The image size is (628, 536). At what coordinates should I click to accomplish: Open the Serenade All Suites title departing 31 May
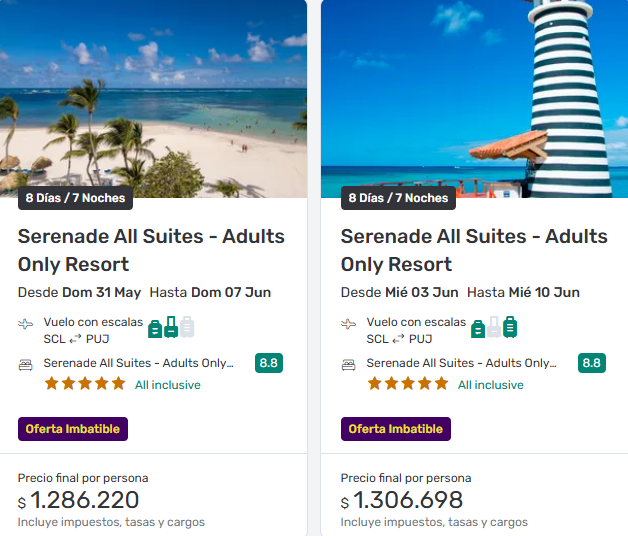coord(151,250)
